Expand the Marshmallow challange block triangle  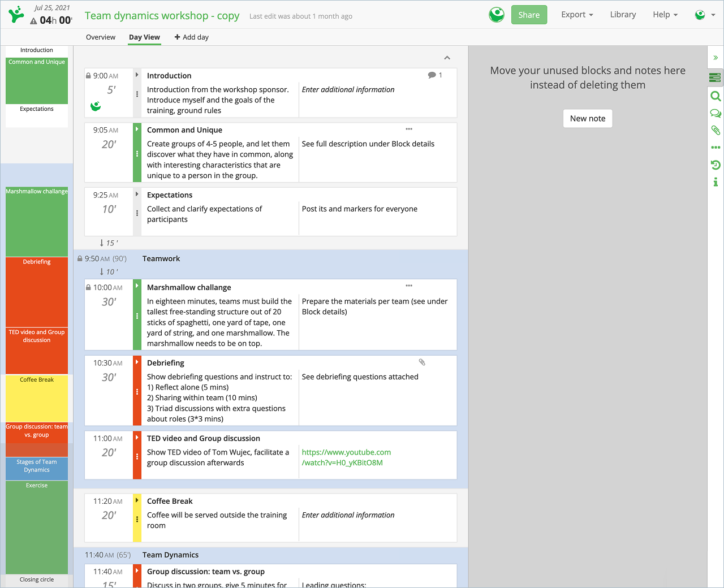tap(137, 286)
